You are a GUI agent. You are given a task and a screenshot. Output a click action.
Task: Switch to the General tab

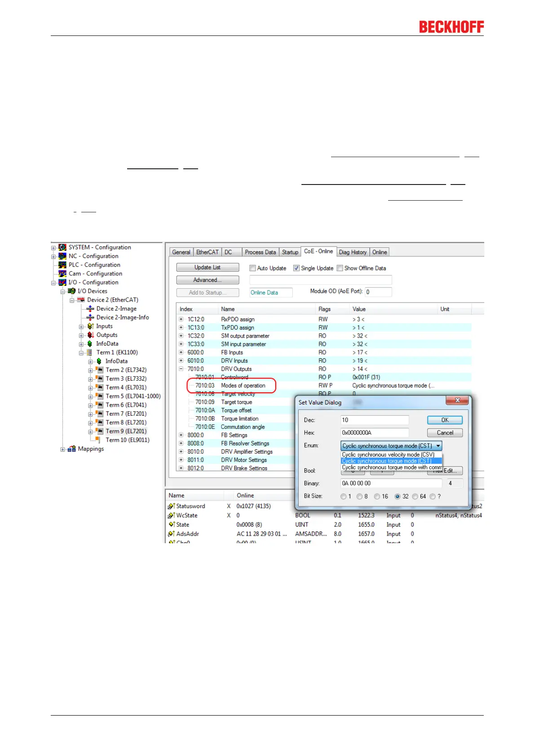click(181, 252)
